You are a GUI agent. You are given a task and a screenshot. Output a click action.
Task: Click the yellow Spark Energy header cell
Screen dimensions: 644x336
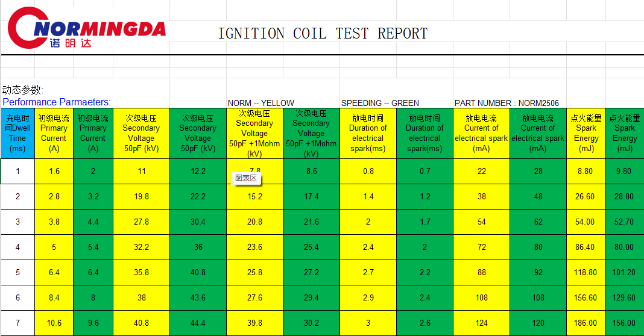(586, 133)
